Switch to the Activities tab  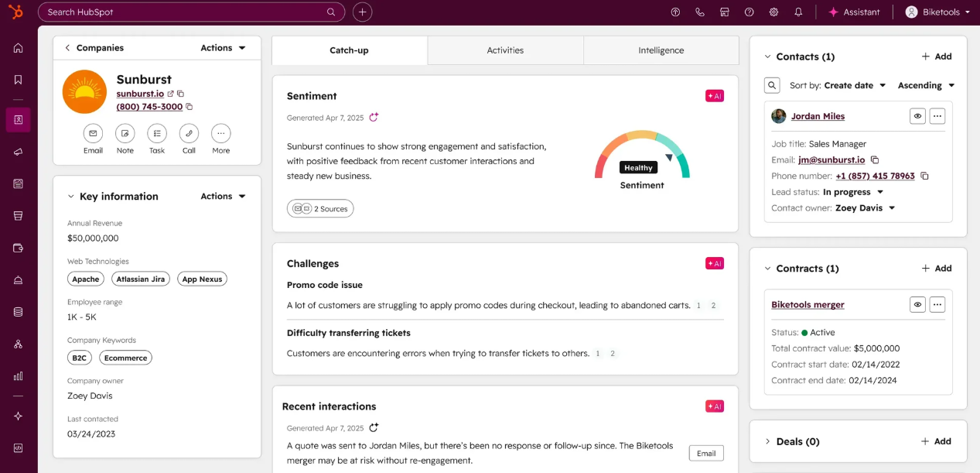(x=505, y=50)
